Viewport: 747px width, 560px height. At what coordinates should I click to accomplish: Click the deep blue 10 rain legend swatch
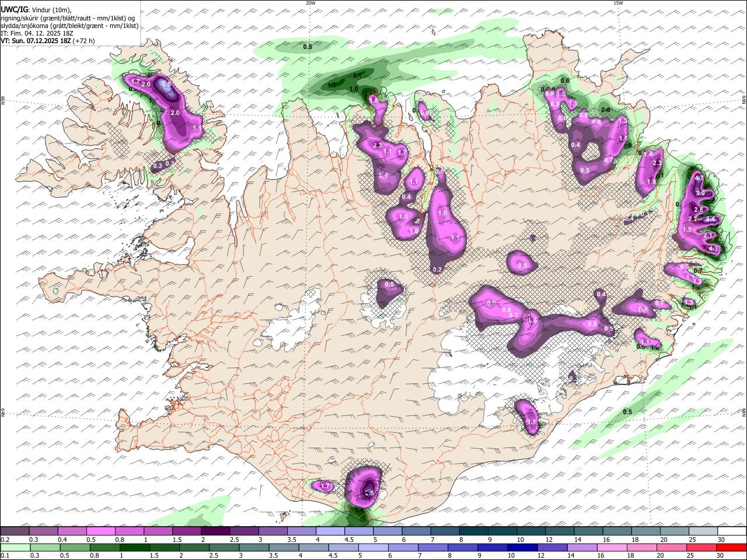[x=521, y=547]
